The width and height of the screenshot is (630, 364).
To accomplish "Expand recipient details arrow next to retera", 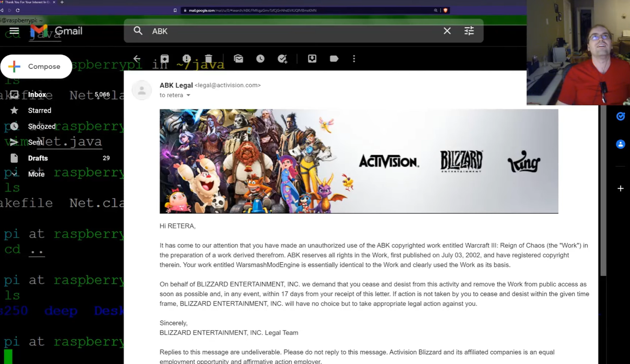I will click(189, 95).
